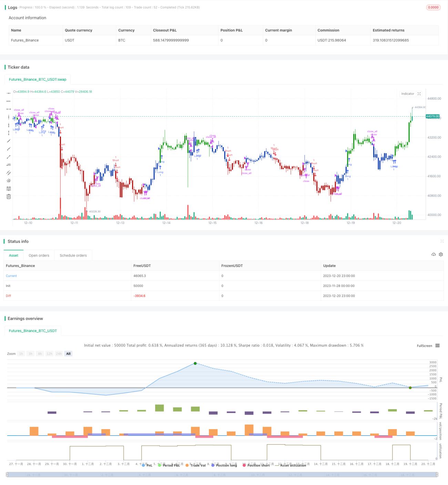Select the vertical segment drawing tool
Image resolution: width=448 pixels, height=485 pixels.
tap(9, 133)
